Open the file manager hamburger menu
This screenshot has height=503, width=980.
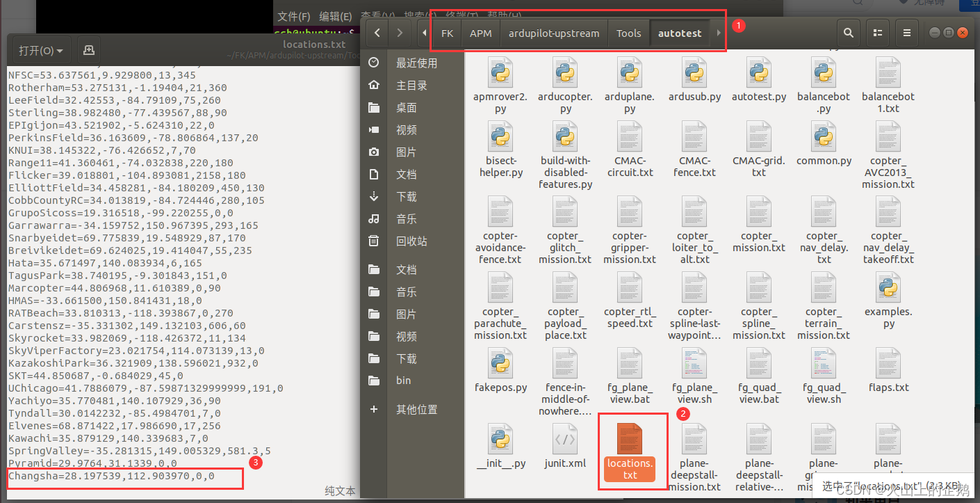(x=906, y=33)
